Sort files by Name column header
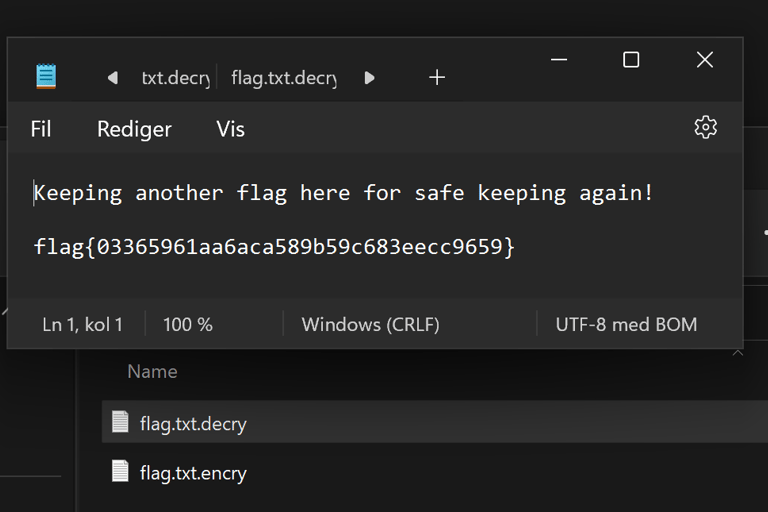 152,371
